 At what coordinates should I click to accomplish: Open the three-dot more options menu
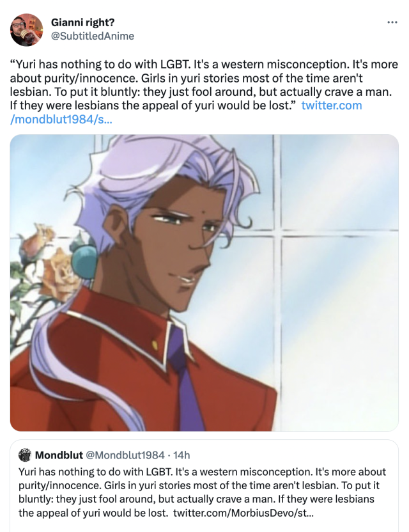392,22
